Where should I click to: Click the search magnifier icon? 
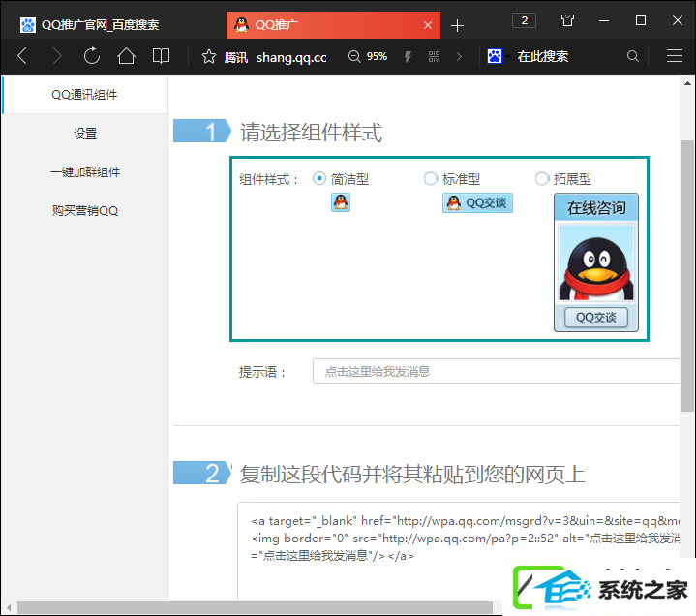(x=632, y=56)
